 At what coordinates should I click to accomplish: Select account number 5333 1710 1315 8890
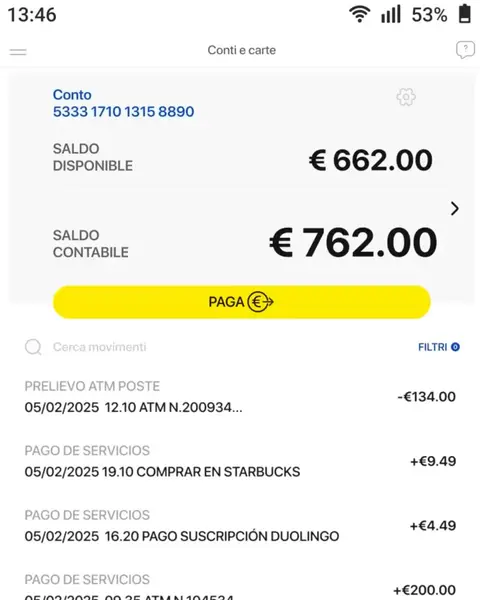[123, 112]
